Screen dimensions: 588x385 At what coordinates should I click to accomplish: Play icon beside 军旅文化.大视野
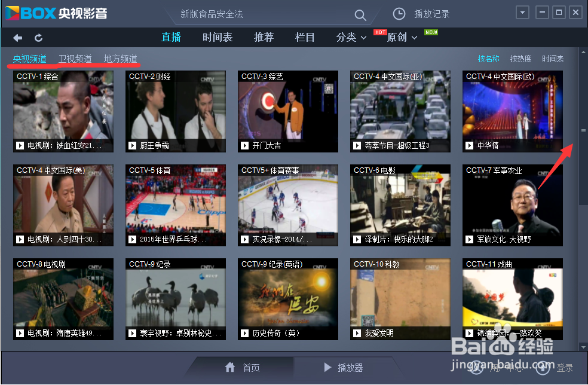coord(469,239)
